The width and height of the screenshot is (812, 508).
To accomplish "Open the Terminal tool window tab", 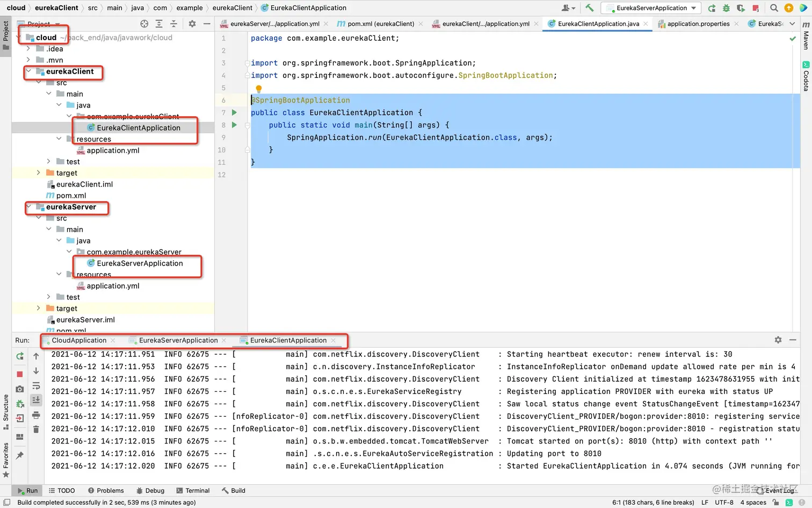I will pyautogui.click(x=193, y=490).
